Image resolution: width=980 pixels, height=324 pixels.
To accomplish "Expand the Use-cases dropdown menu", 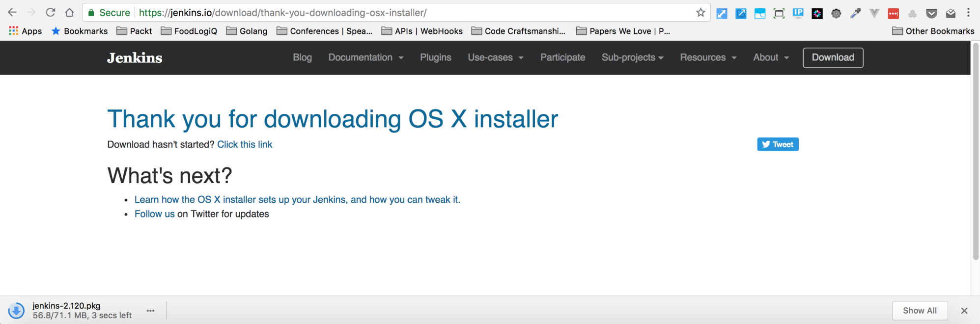I will [496, 57].
